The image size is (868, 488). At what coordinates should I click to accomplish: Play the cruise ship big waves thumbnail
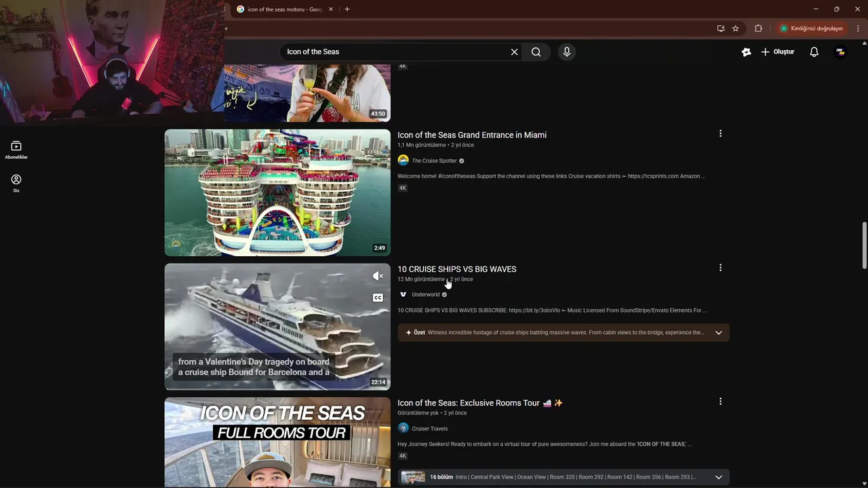277,327
